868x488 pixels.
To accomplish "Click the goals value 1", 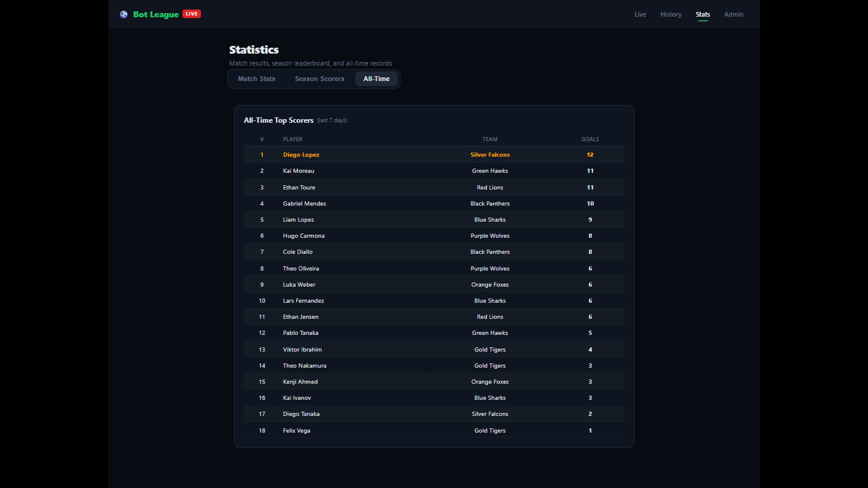I will (590, 431).
